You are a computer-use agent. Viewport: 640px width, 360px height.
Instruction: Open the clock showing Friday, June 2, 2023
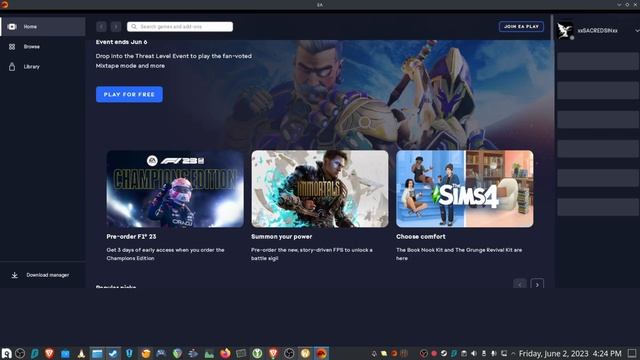570,353
